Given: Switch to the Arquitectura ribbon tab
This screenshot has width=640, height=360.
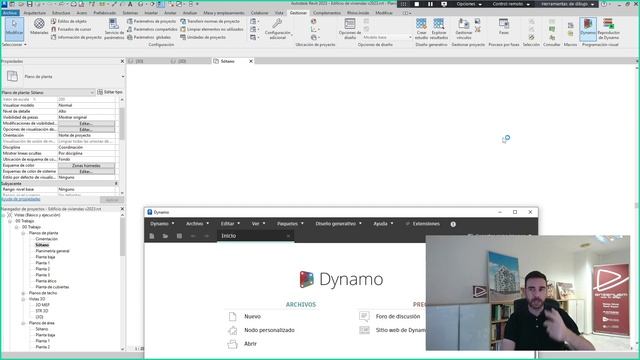Looking at the screenshot, I should point(35,13).
